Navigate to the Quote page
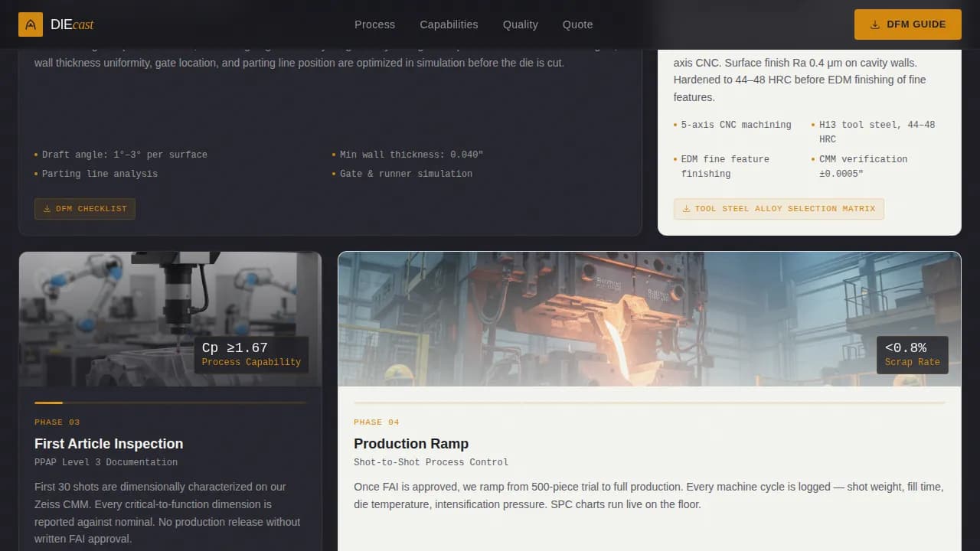980x551 pixels. click(x=577, y=24)
